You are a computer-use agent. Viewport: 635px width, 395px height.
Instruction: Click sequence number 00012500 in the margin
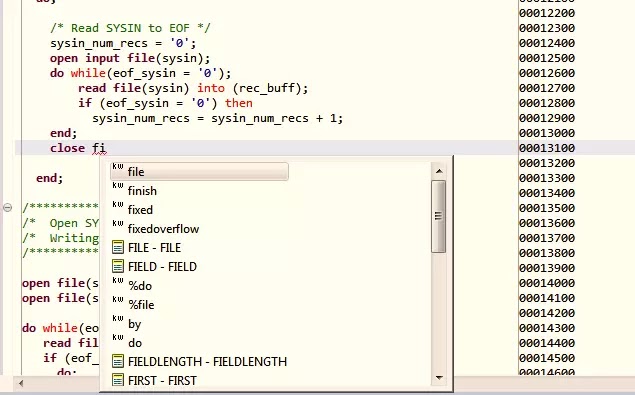click(547, 58)
